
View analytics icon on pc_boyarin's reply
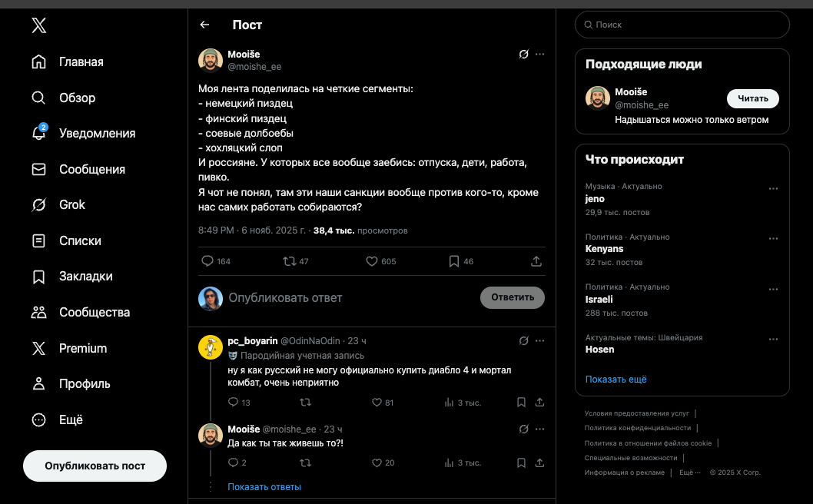tap(450, 402)
